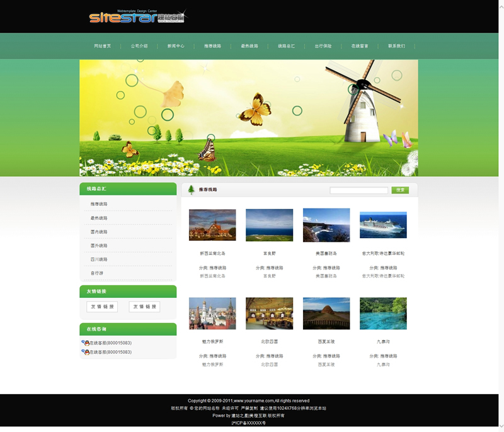Open the 九寨沟 turquoise lake thumbnail
This screenshot has width=504, height=432.
coord(383,314)
